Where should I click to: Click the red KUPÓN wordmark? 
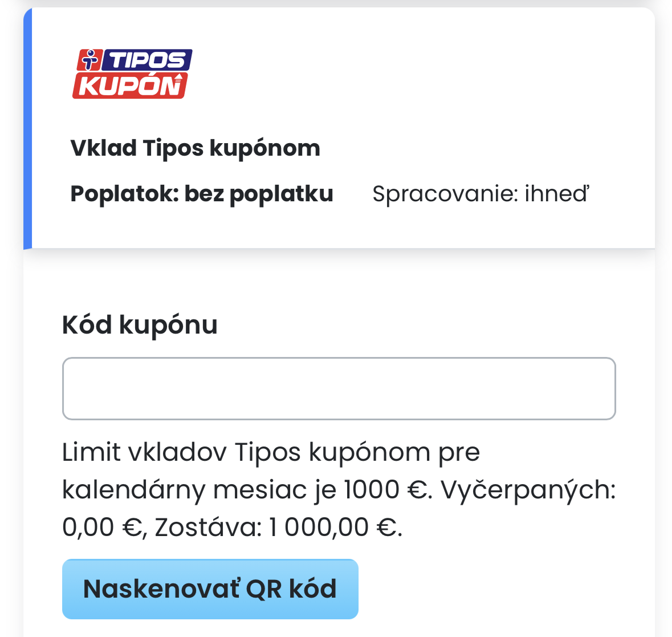coord(129,86)
